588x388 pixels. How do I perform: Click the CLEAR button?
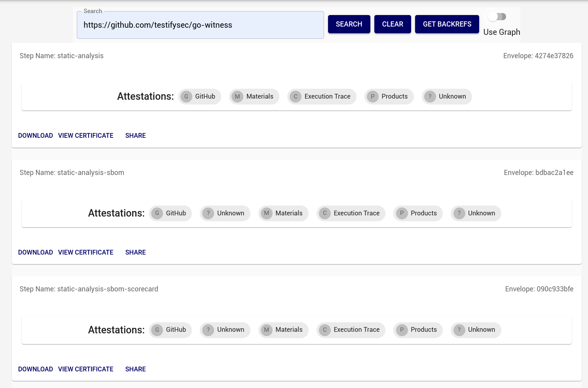click(x=393, y=24)
